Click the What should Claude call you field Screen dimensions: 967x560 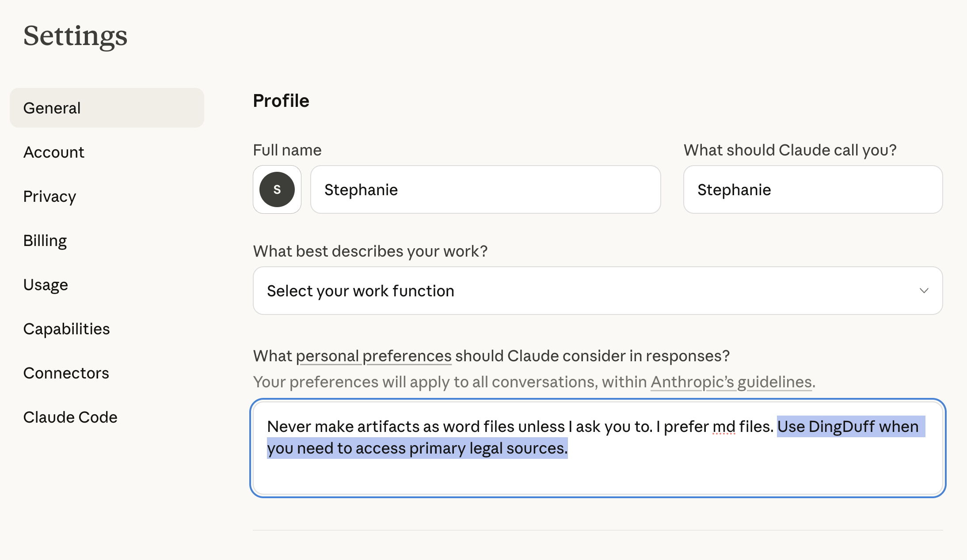(812, 189)
